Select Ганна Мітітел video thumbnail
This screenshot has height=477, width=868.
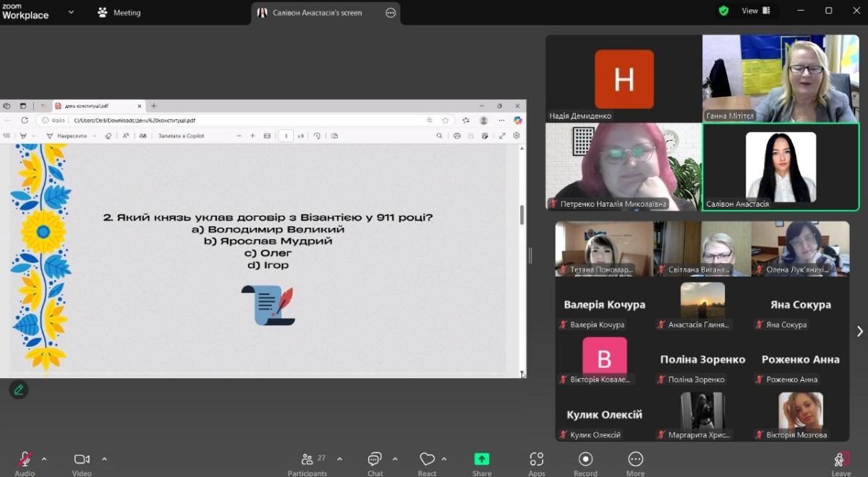click(780, 79)
